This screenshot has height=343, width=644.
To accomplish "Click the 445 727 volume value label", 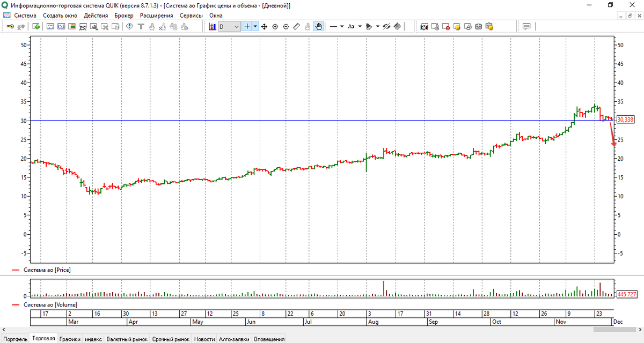I will [x=626, y=294].
